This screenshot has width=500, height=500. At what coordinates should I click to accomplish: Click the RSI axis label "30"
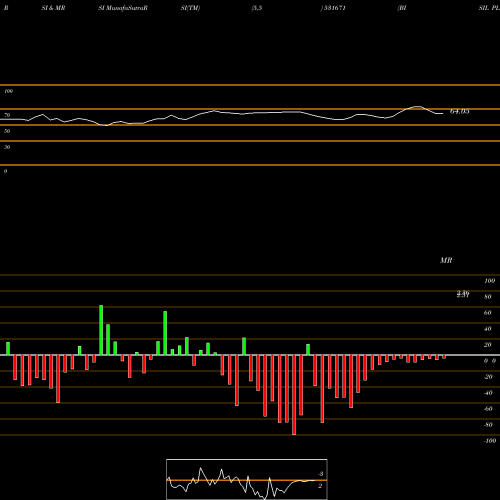[x=7, y=147]
